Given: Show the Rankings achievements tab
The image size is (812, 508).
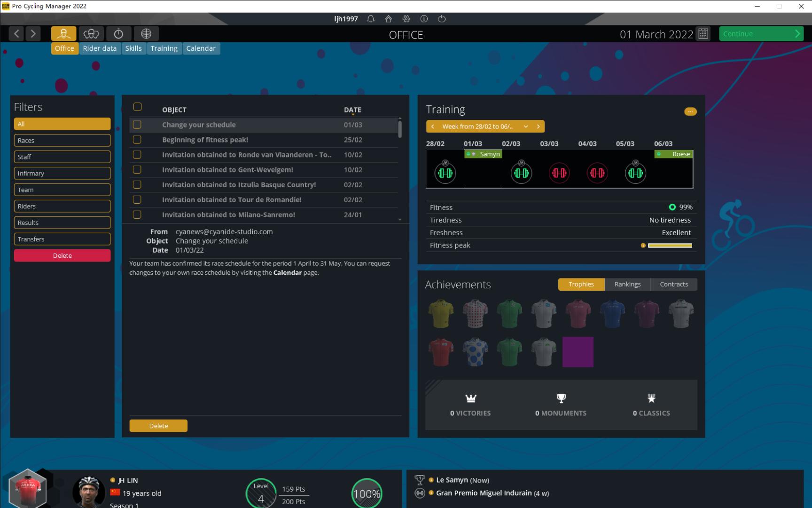Looking at the screenshot, I should (627, 284).
